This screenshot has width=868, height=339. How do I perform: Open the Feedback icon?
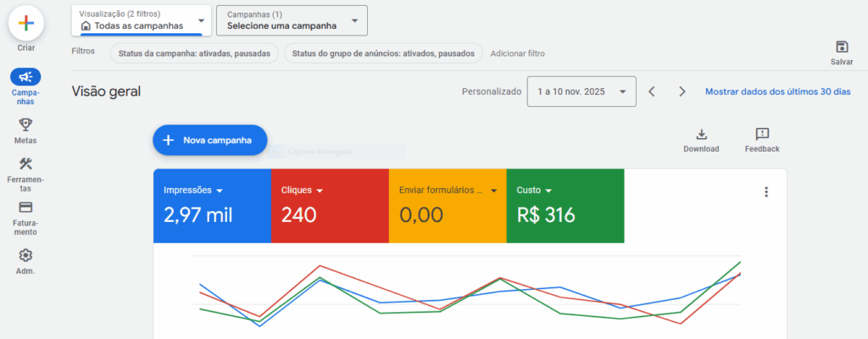[762, 134]
